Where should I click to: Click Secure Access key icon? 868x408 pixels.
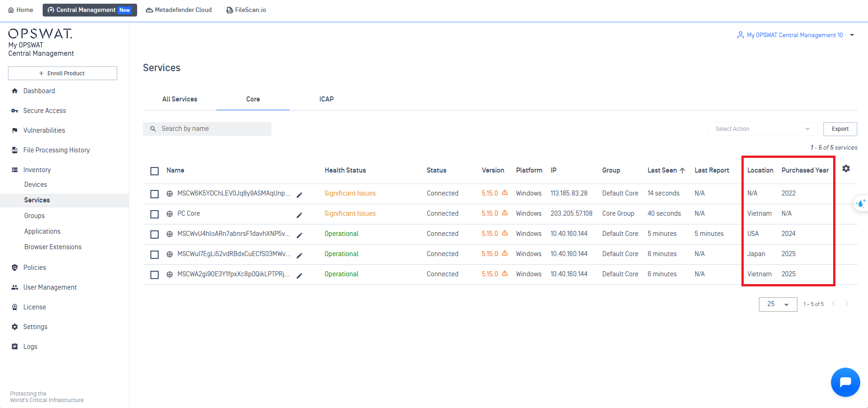tap(15, 111)
